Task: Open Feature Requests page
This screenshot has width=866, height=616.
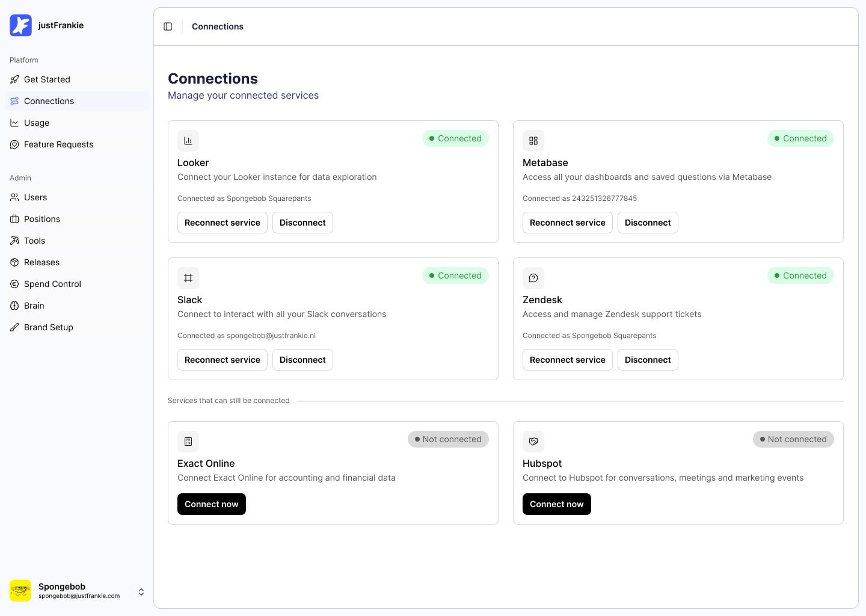Action: point(76,144)
